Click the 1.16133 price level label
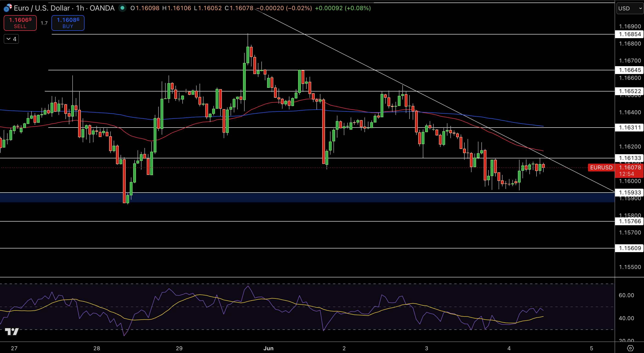Screen dimensions: 644x353 point(630,158)
